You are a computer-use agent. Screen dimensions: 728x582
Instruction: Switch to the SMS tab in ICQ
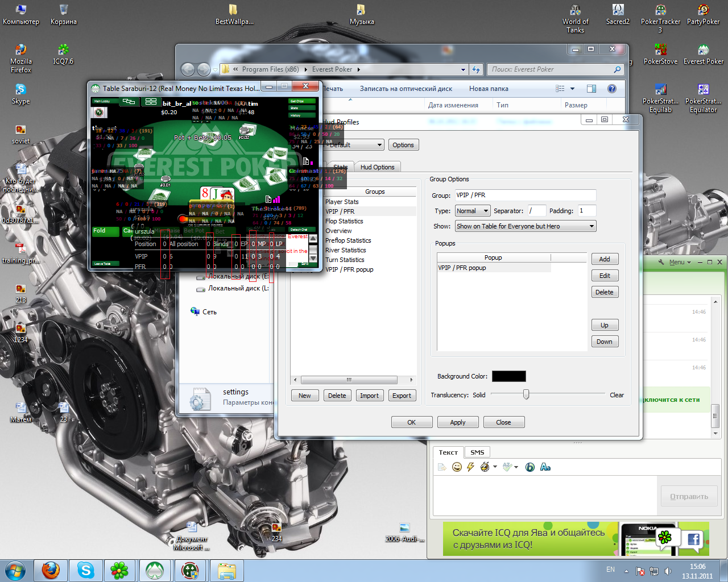[477, 452]
